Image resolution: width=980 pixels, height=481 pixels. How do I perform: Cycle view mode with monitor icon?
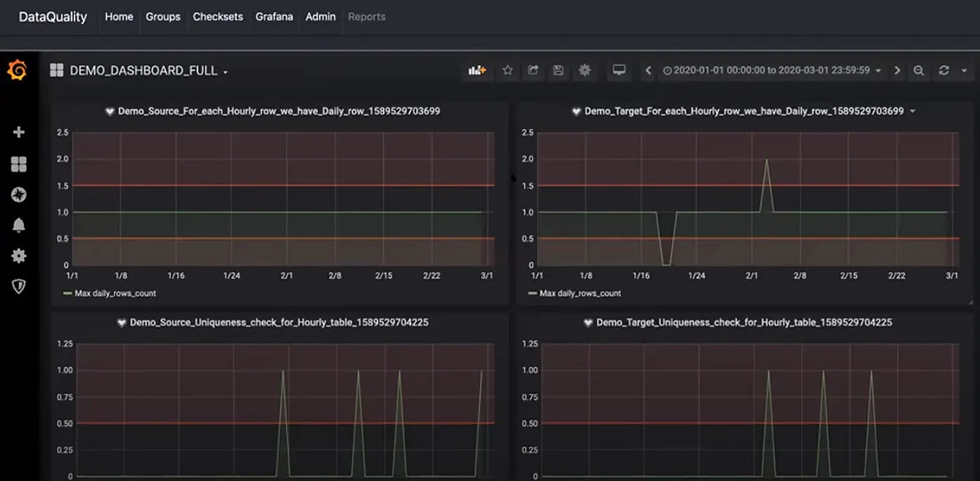pyautogui.click(x=618, y=70)
